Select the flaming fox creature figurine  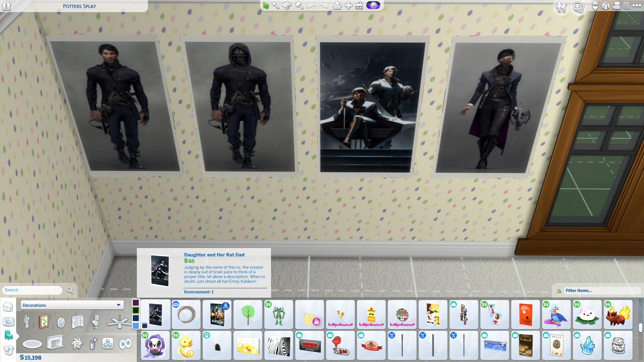[618, 314]
